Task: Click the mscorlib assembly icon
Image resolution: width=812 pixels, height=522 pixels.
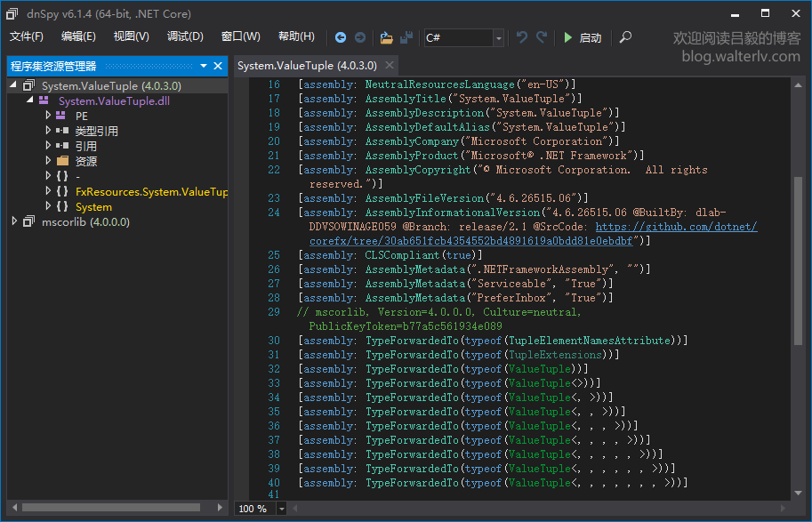Action: pos(29,221)
